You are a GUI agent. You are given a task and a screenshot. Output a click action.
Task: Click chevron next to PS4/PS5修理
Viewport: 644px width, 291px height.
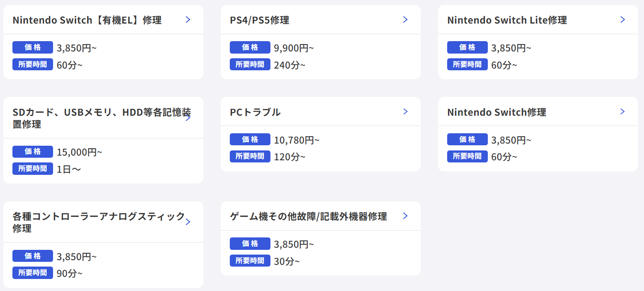click(406, 20)
